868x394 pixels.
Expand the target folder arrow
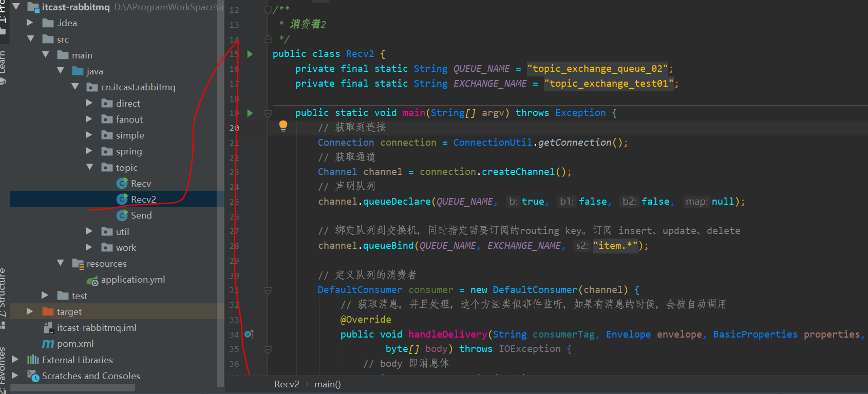point(30,311)
